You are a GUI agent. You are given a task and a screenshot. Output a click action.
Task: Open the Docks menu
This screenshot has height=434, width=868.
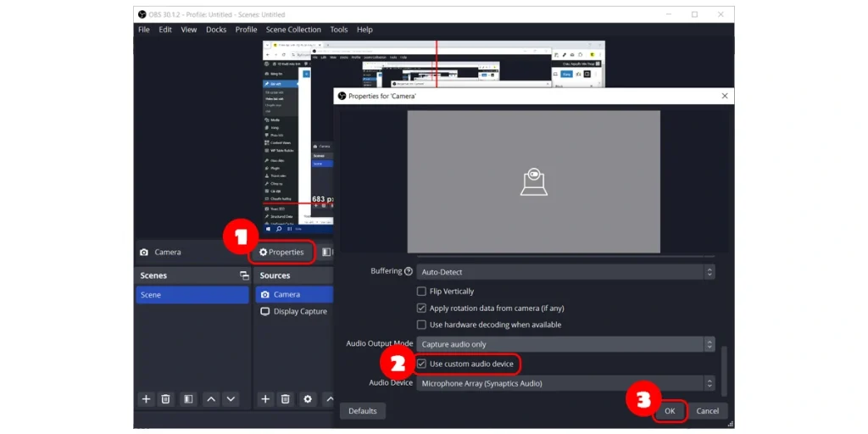click(x=216, y=30)
